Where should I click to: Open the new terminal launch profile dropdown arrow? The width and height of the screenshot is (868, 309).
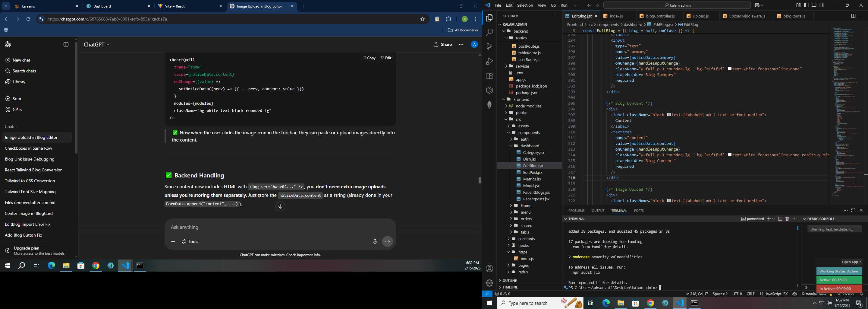(x=773, y=219)
